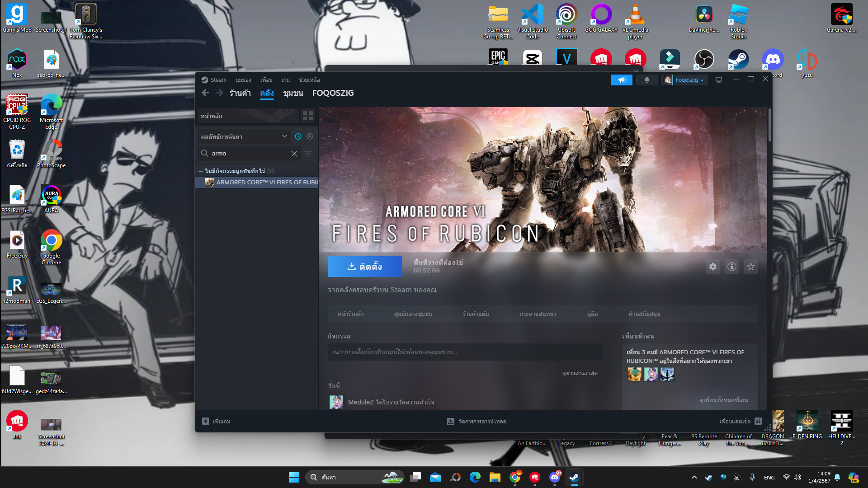The width and height of the screenshot is (868, 488).
Task: Open the หน้าร้านค้า store page link
Action: pos(350,314)
